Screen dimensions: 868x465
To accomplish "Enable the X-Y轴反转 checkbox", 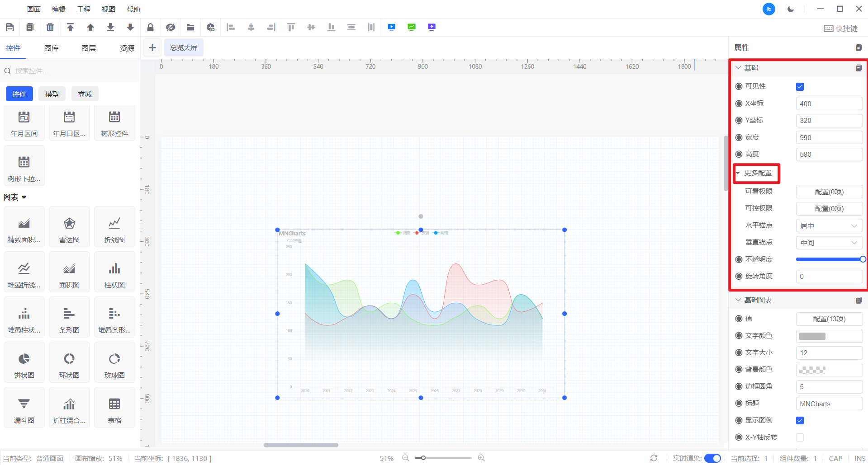I will [800, 437].
